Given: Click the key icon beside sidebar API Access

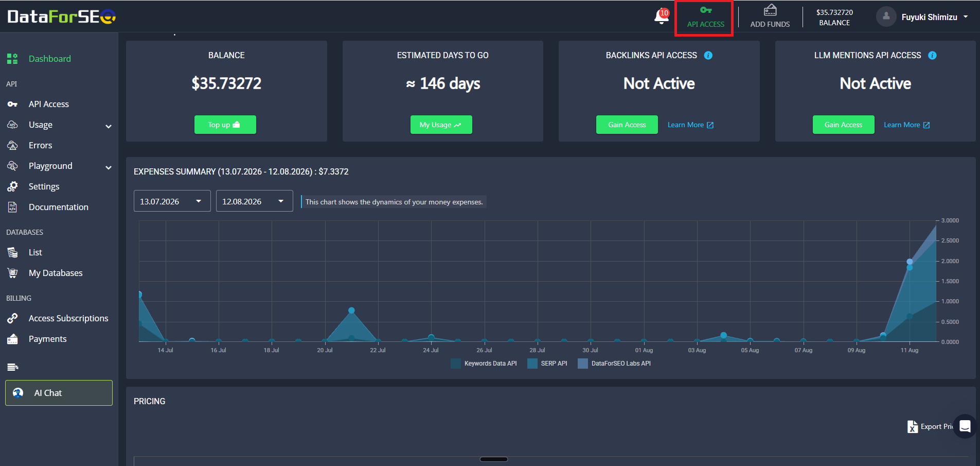Looking at the screenshot, I should click(12, 104).
